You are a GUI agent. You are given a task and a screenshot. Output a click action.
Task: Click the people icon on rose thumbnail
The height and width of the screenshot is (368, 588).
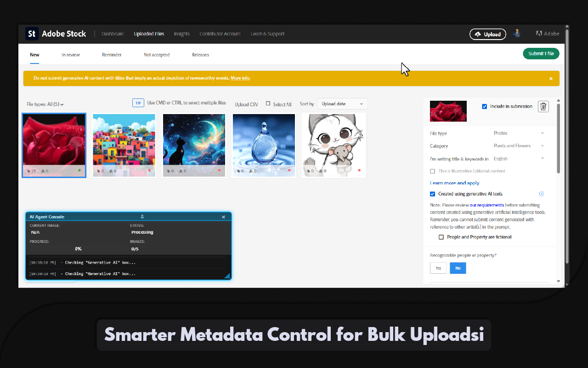pos(43,171)
